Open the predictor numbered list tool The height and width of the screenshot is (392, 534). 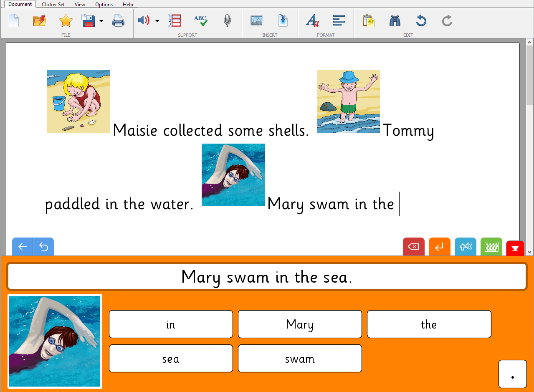point(175,20)
